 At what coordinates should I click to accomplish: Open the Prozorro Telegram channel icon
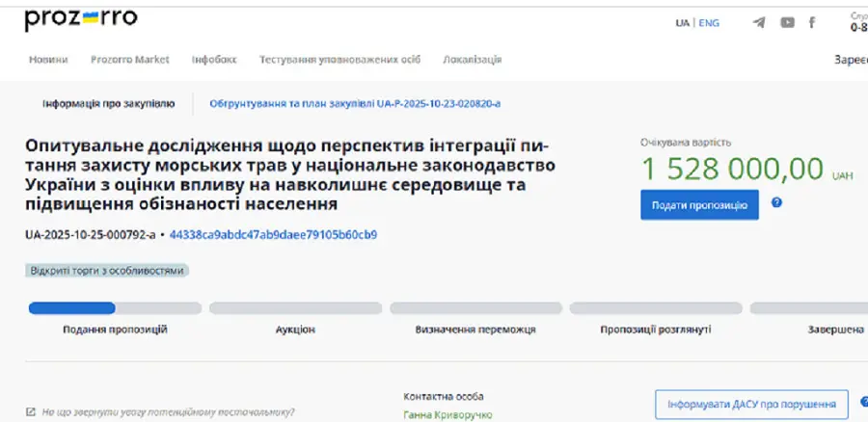click(x=759, y=23)
